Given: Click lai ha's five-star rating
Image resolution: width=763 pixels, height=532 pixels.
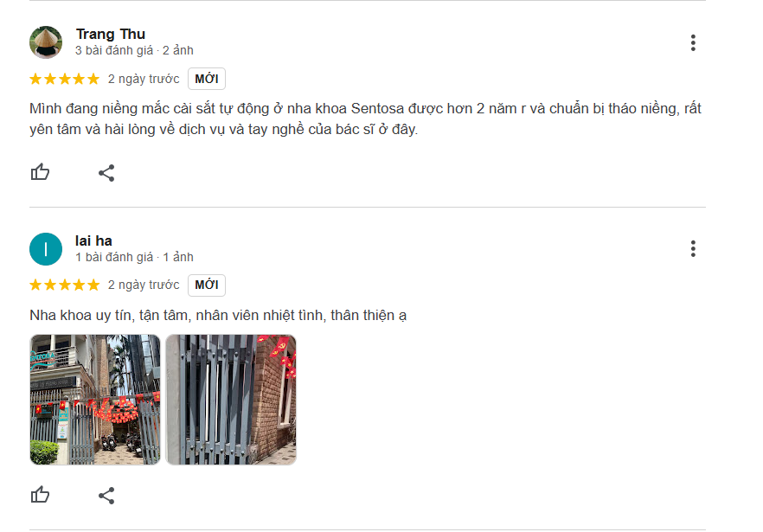Looking at the screenshot, I should pyautogui.click(x=65, y=285).
